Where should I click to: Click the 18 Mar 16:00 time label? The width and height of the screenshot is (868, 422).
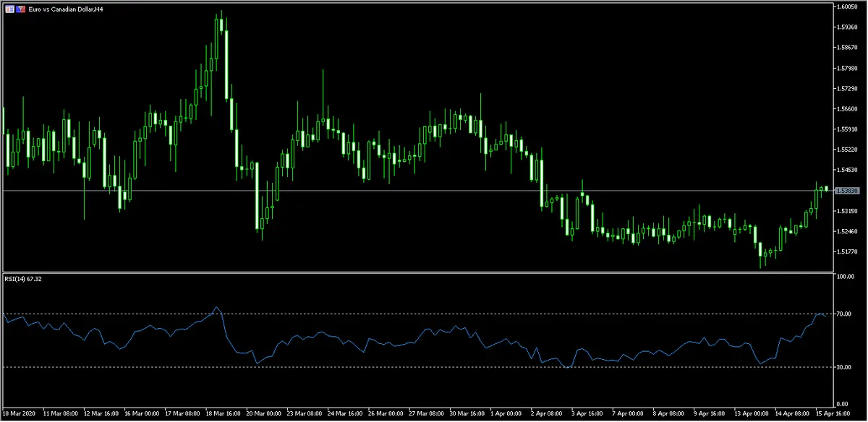(222, 414)
